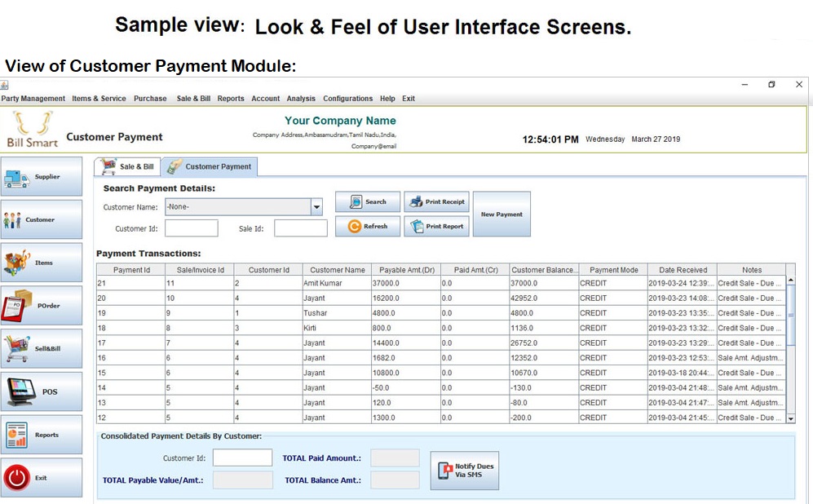Select the Kirti customer name cell
The width and height of the screenshot is (813, 504).
pos(338,328)
